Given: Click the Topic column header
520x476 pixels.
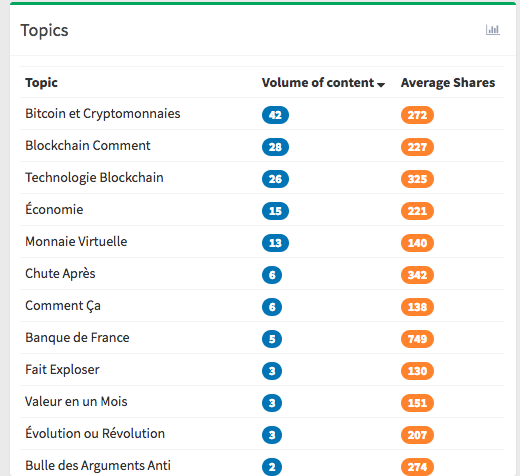Looking at the screenshot, I should point(41,83).
